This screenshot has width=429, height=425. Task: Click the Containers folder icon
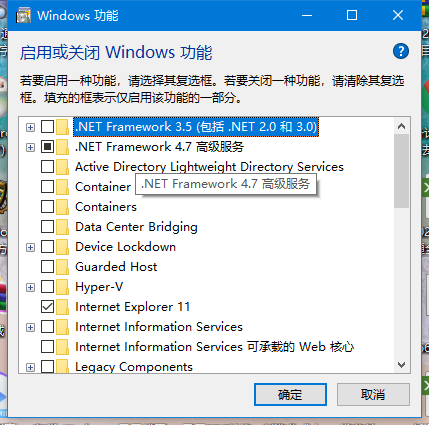62,207
